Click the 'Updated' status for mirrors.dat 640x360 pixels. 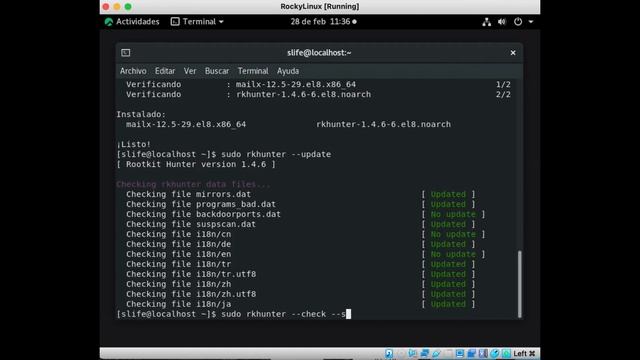click(448, 194)
